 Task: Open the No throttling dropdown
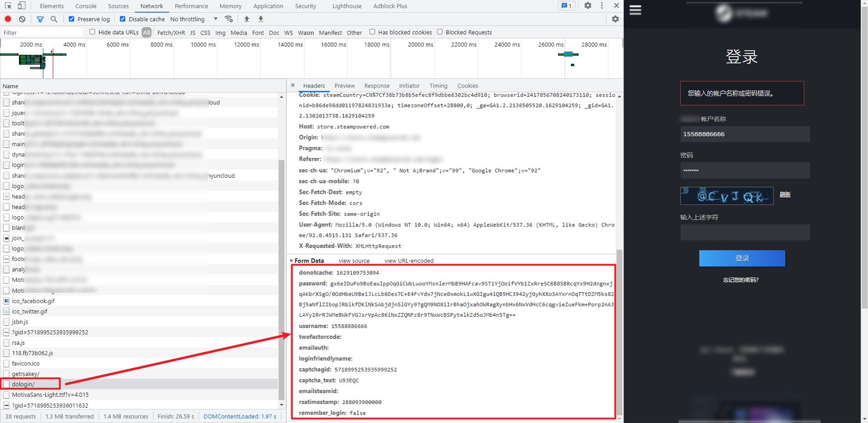(194, 19)
